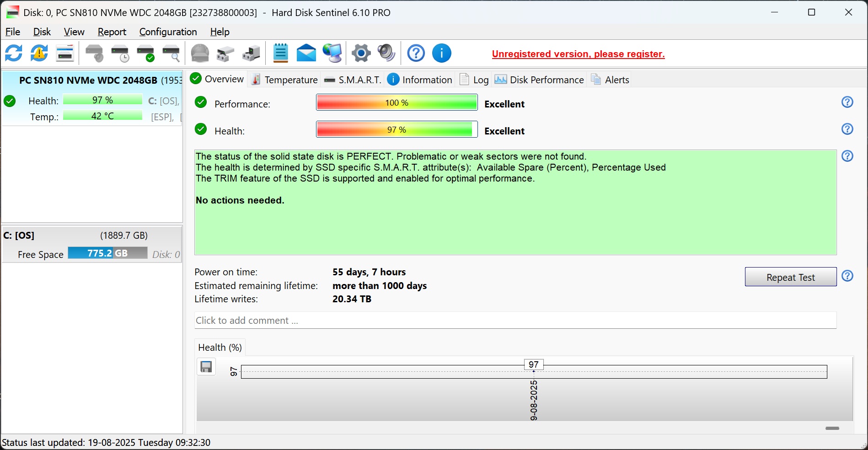The height and width of the screenshot is (450, 868).
Task: Click the green check icon beside Performance
Action: (x=201, y=102)
